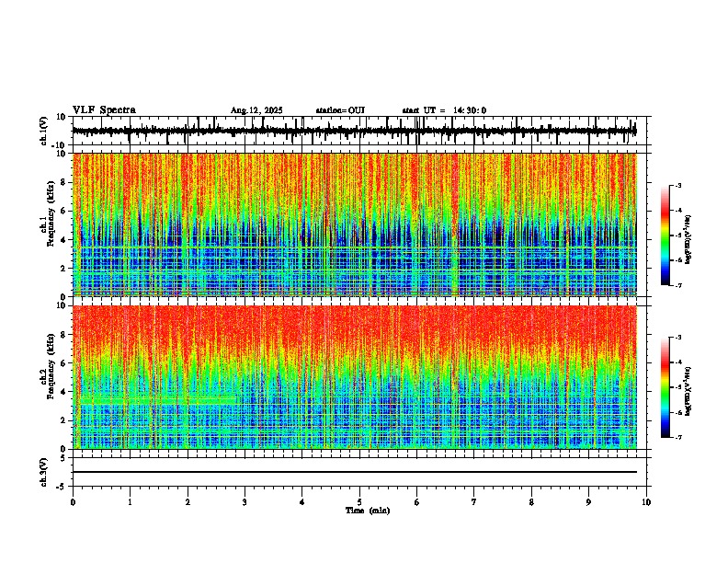The image size is (728, 563).
Task: Click the "4" kHz tick of ch.2 frequency axis
Action: (x=63, y=392)
